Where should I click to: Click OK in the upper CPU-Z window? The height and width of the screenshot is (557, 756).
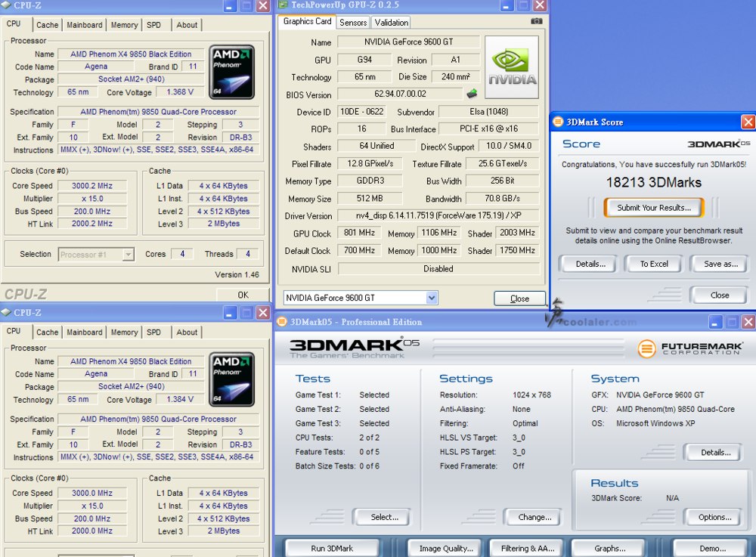coord(243,295)
